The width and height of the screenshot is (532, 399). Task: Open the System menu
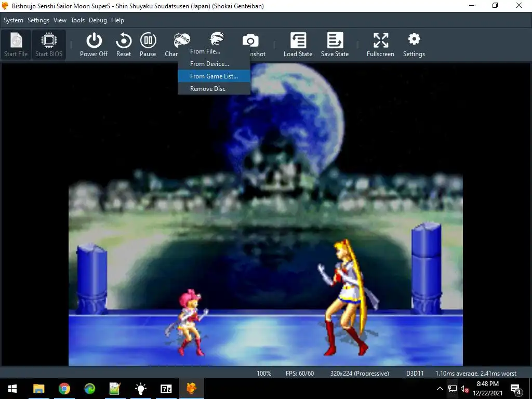click(13, 20)
